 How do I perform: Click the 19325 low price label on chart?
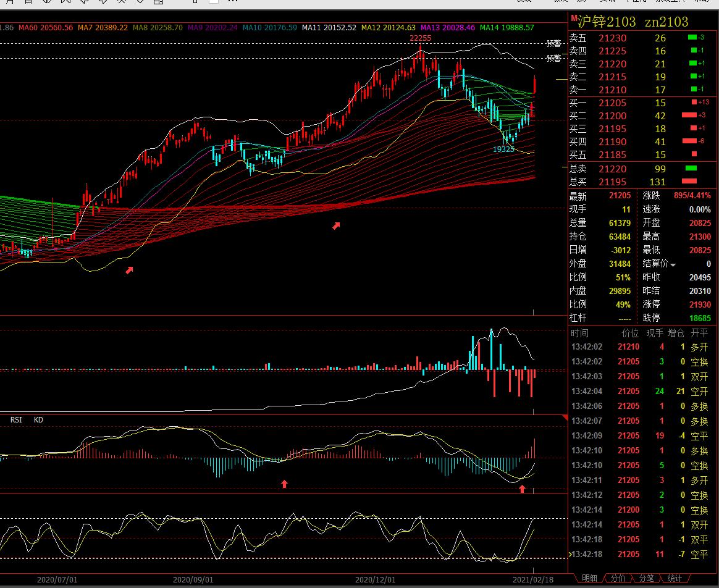click(x=503, y=149)
